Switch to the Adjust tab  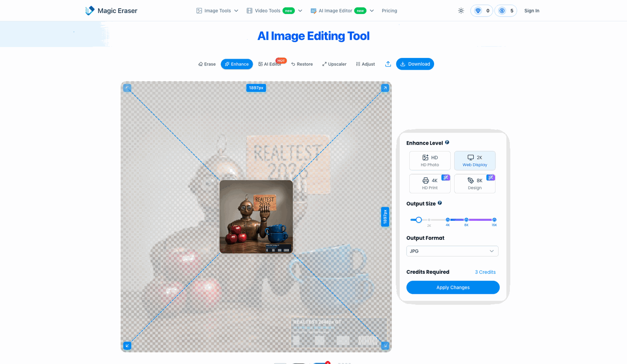pos(365,64)
